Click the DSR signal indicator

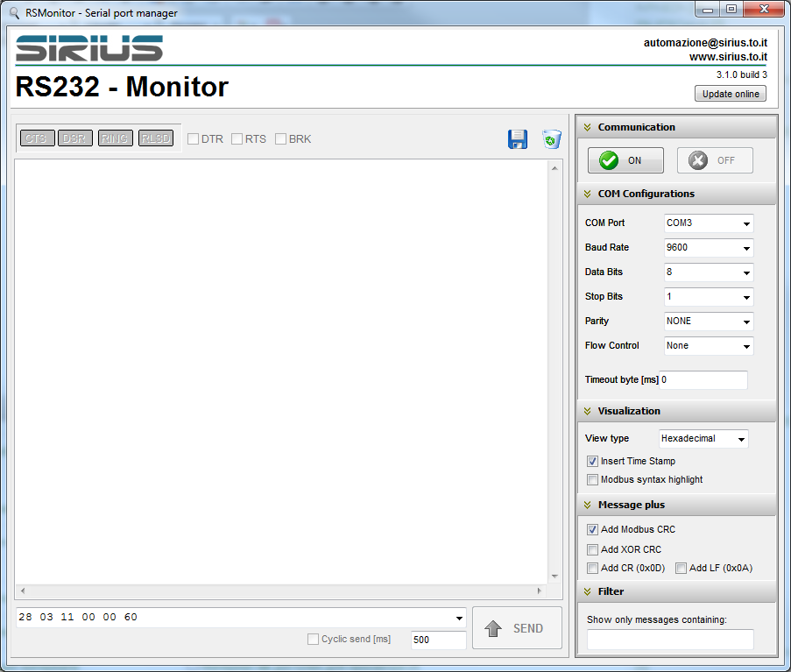(75, 138)
